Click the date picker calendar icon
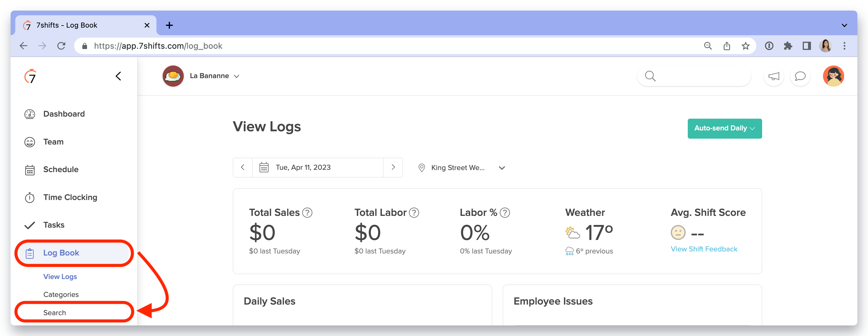Screen dimensions: 868x336 (x=264, y=167)
